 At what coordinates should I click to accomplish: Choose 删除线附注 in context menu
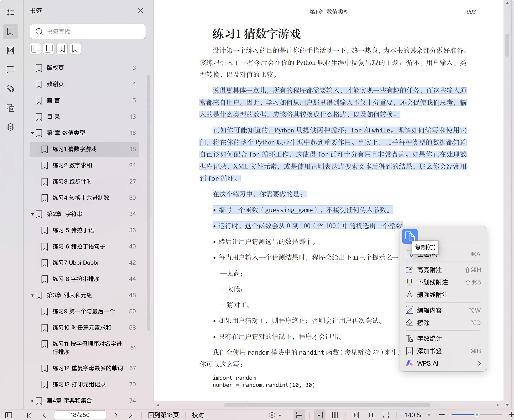(443, 295)
